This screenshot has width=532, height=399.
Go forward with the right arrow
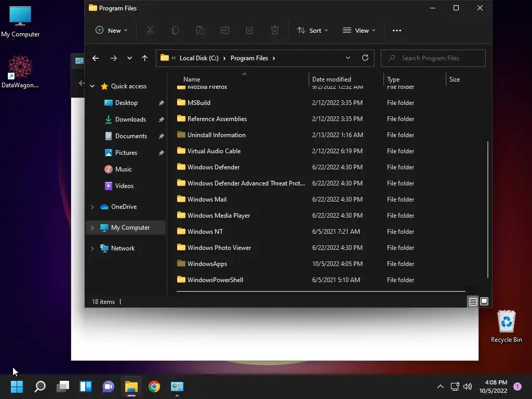click(x=114, y=58)
